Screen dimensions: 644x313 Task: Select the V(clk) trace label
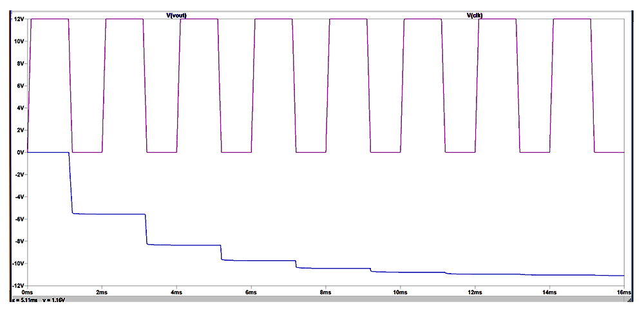[475, 15]
